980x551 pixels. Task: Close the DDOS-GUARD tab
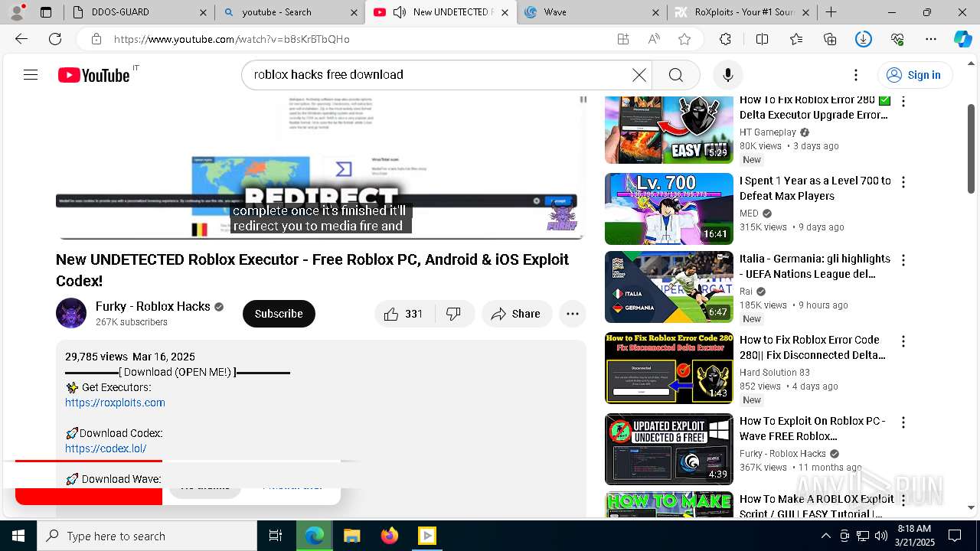[203, 12]
